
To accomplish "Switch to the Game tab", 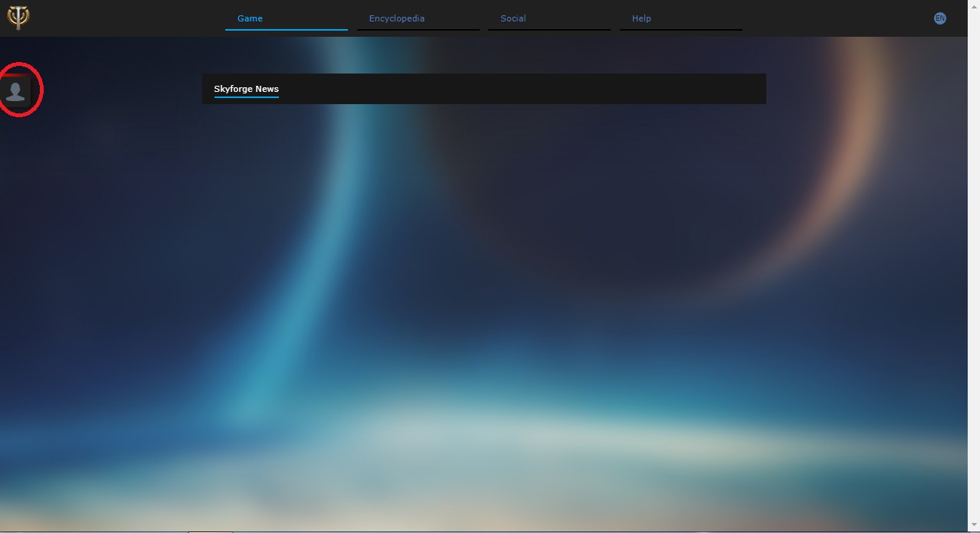I will pos(287,18).
